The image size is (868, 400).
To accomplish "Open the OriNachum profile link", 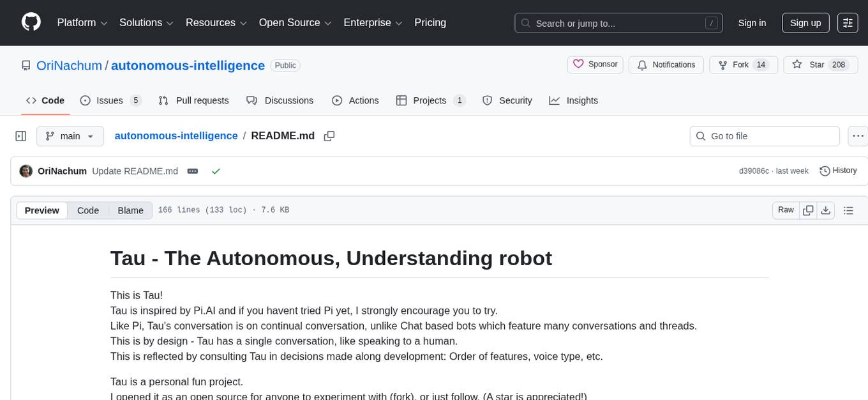I will point(69,65).
